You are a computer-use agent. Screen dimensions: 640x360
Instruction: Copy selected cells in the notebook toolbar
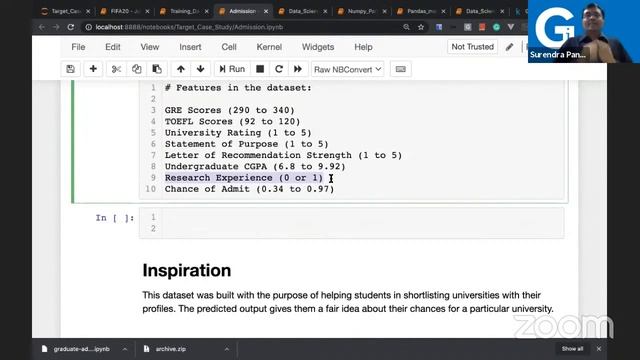(136, 69)
